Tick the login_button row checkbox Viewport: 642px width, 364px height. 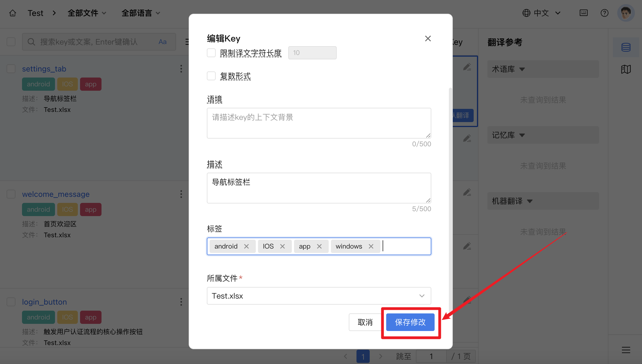[11, 302]
